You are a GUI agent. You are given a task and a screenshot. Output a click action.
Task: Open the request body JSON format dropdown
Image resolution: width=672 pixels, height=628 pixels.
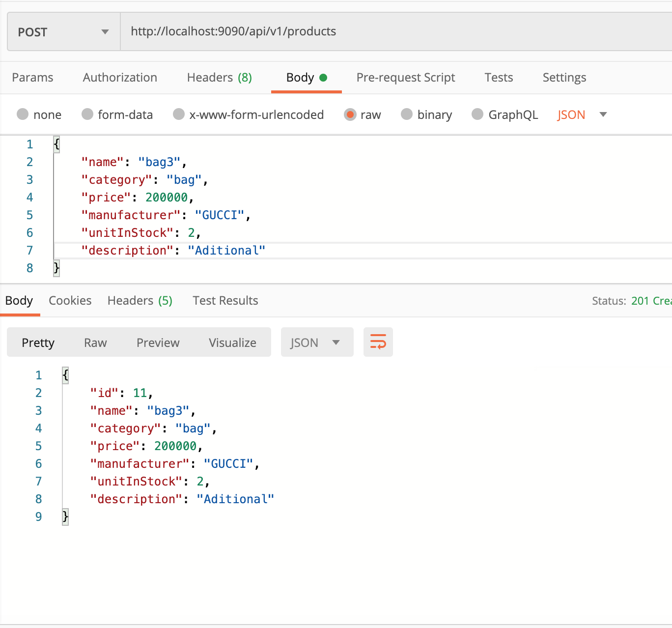point(582,114)
